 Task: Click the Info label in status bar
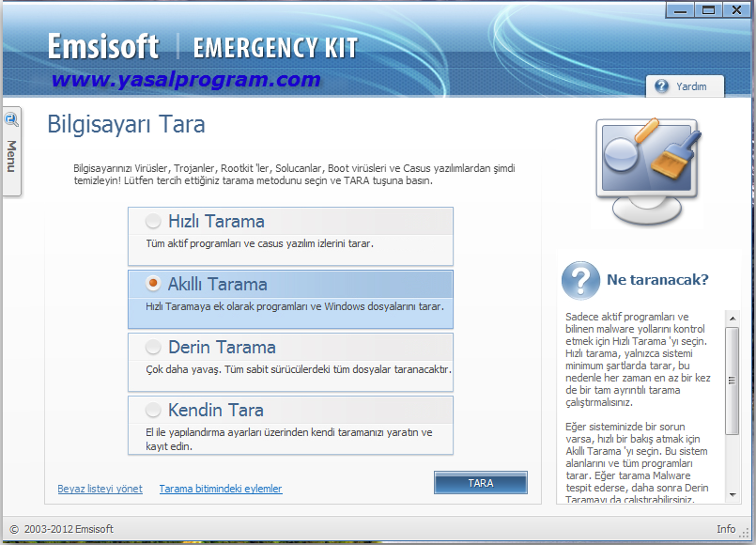(725, 529)
